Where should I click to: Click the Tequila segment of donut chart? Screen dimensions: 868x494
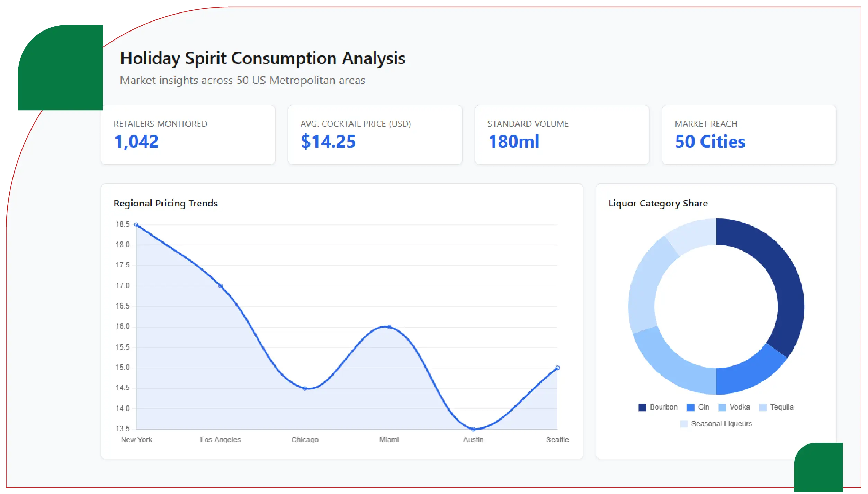pos(646,284)
